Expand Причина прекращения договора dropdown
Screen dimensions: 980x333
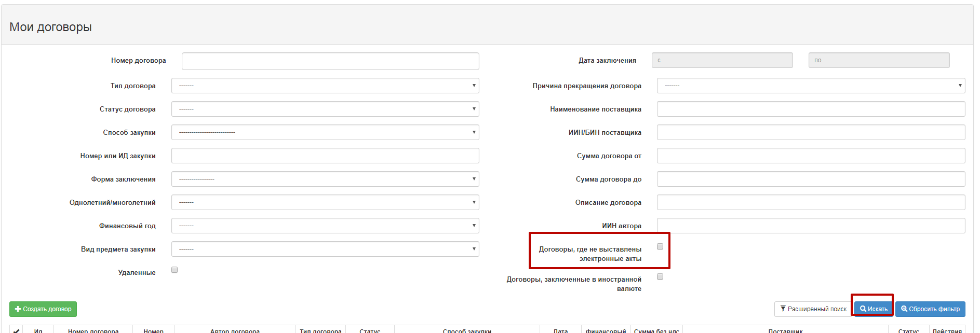tap(811, 86)
